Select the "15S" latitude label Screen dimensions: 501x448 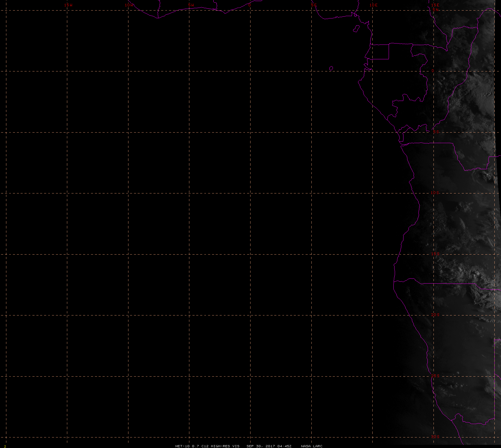tap(435, 254)
